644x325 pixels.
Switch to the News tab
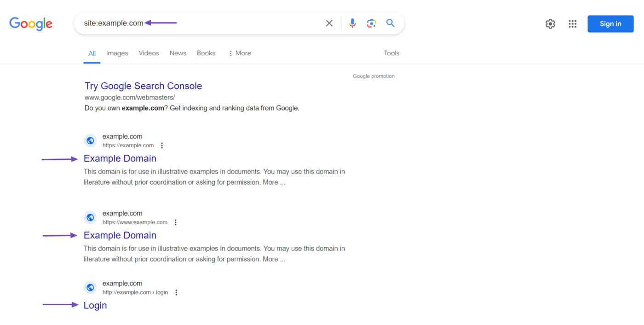click(178, 53)
